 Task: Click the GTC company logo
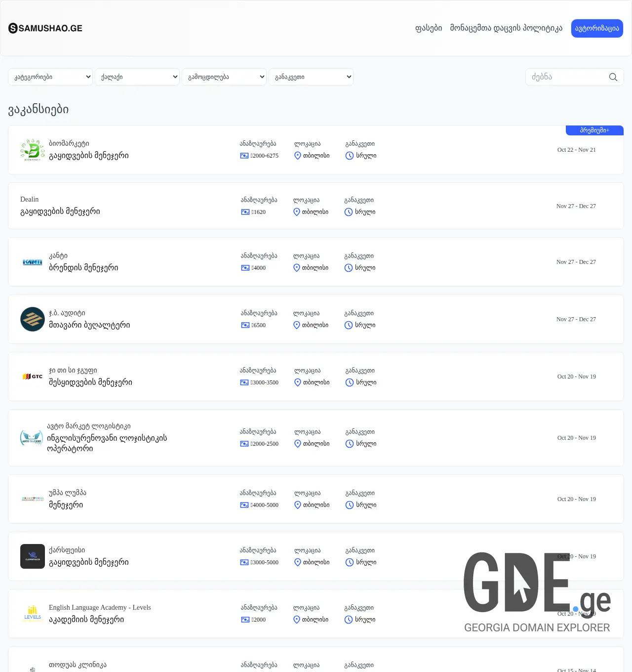(x=33, y=377)
